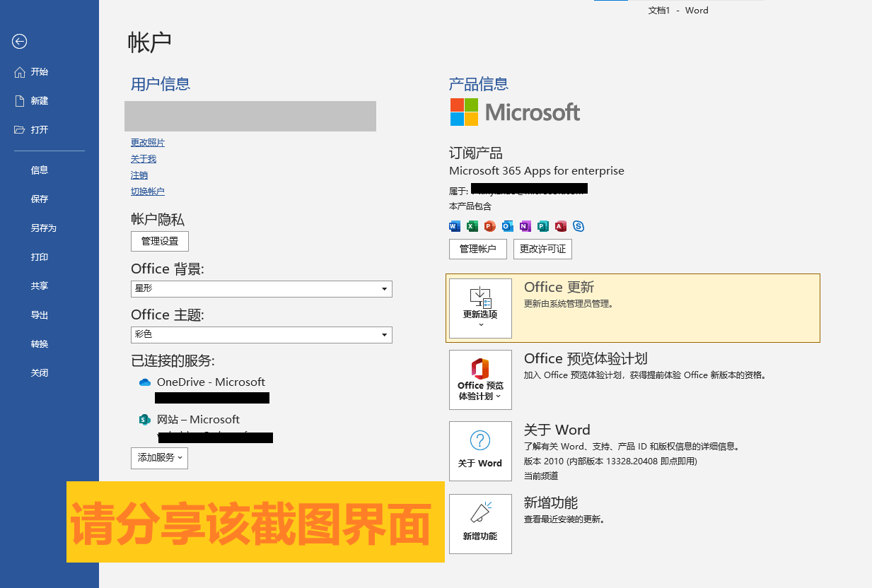Viewport: 872px width, 588px height.
Task: Go to 打印 in the sidebar
Action: (x=40, y=257)
